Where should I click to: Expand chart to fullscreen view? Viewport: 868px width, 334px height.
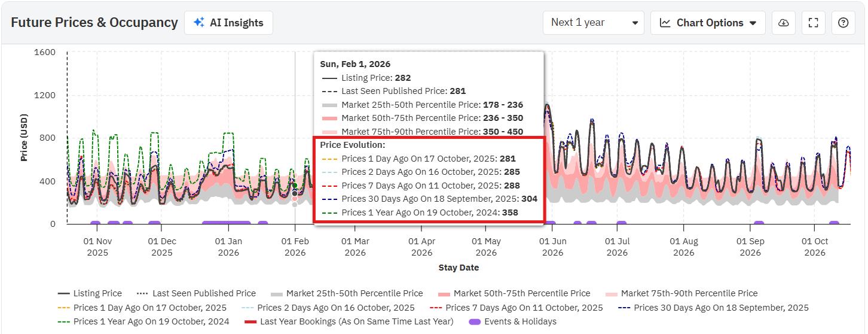tap(813, 23)
